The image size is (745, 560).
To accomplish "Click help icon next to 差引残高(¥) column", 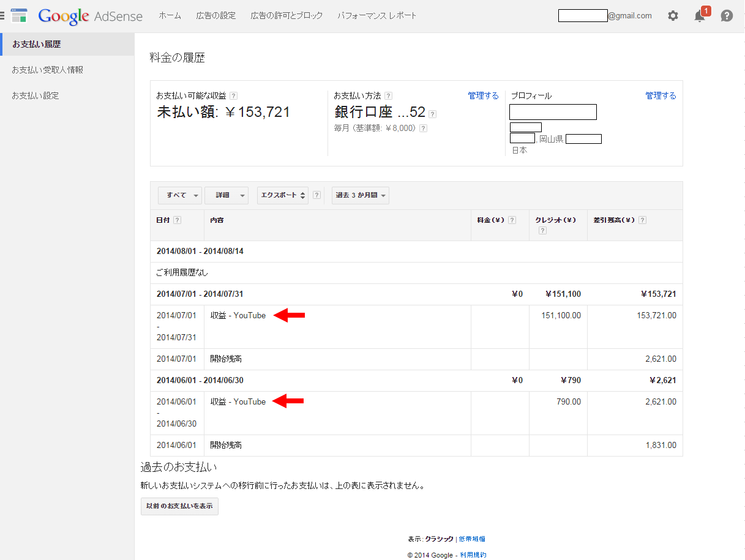I will click(642, 220).
